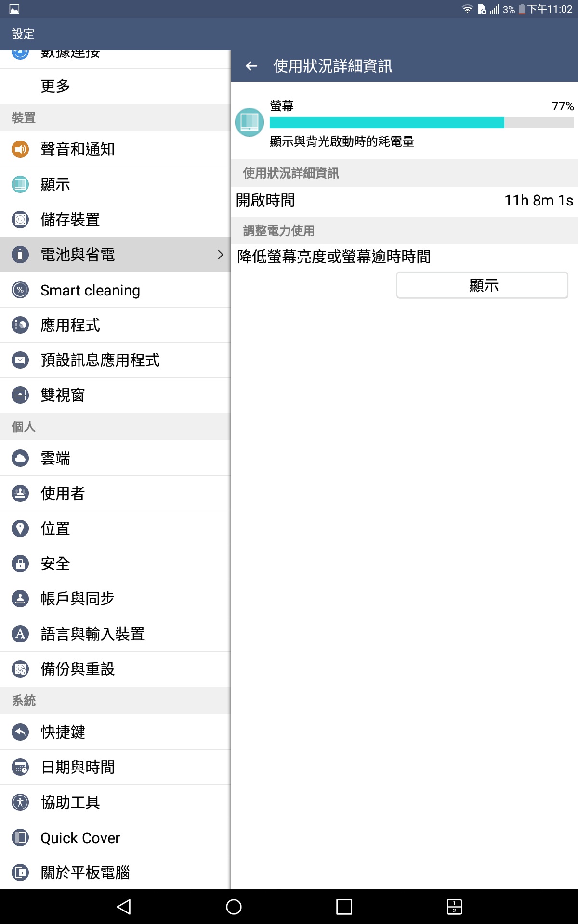The height and width of the screenshot is (924, 578).
Task: Open the 更多 network settings item
Action: (55, 86)
